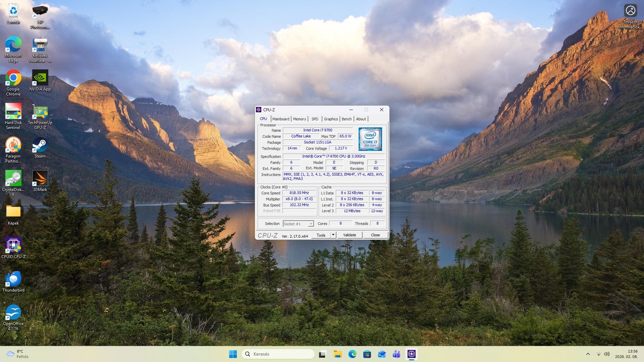
Task: Open the Hard Disk Sentinel shortcut
Action: click(13, 113)
